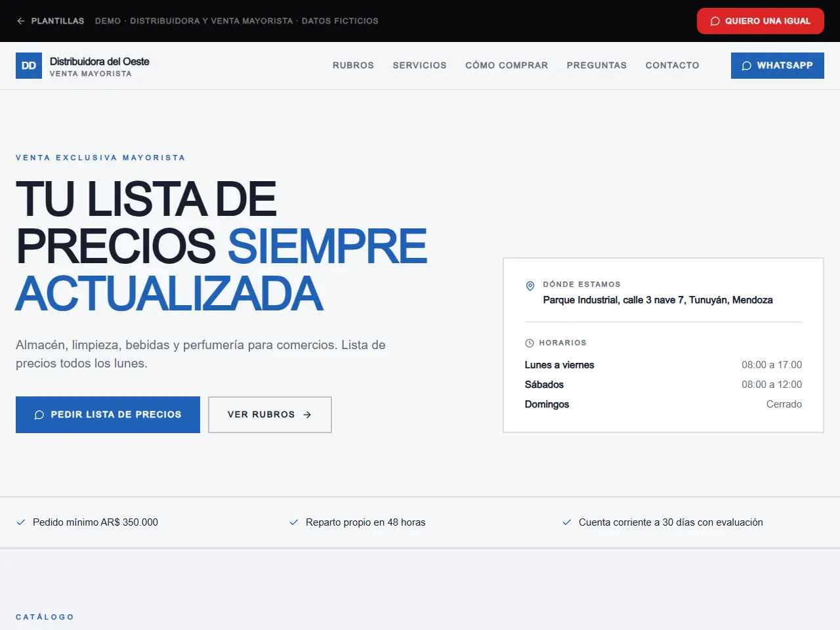Open the RUBROS menu item
Image resolution: width=840 pixels, height=630 pixels.
tap(353, 66)
